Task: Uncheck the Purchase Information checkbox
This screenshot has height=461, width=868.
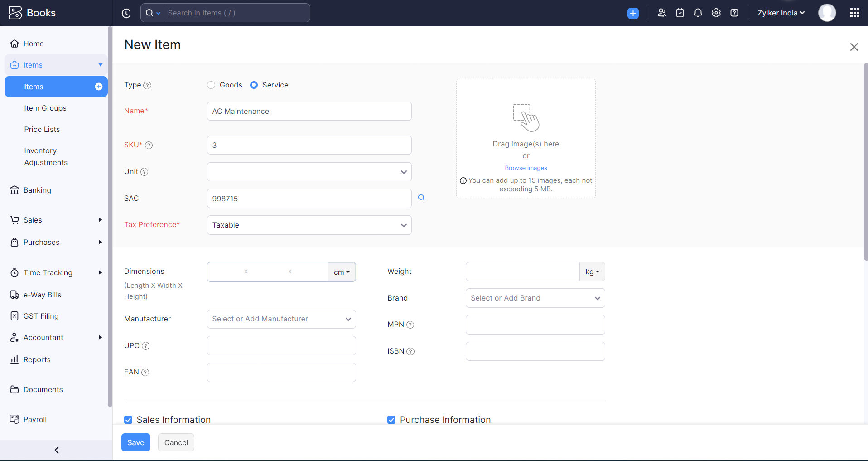Action: [x=391, y=420]
